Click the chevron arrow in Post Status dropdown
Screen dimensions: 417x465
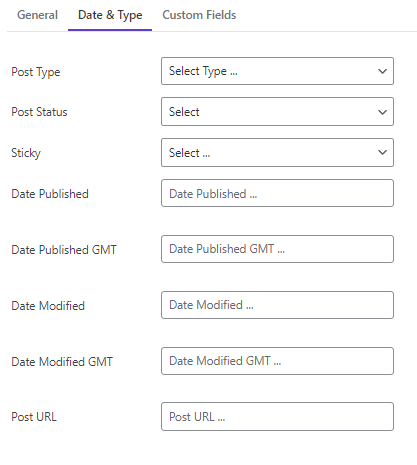(382, 112)
